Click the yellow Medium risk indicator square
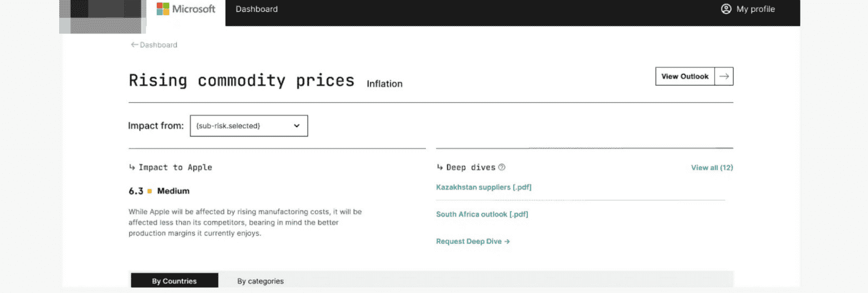This screenshot has width=868, height=293. coord(150,191)
